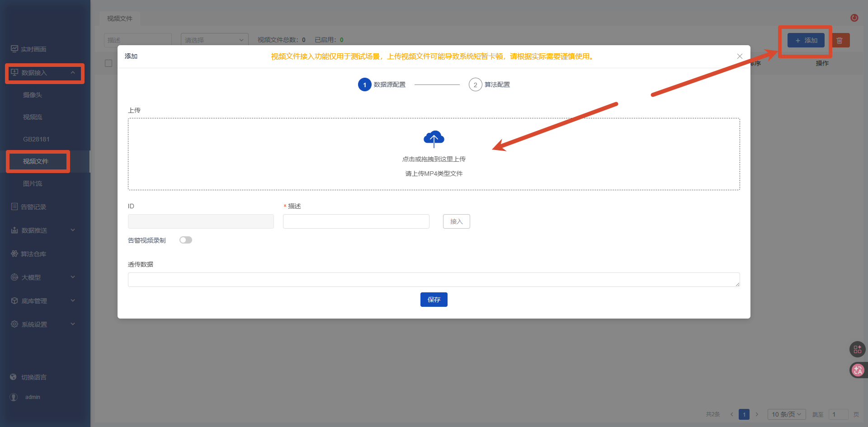Click the 透传数据 text area
Screen dimensions: 868x427
[x=434, y=280]
